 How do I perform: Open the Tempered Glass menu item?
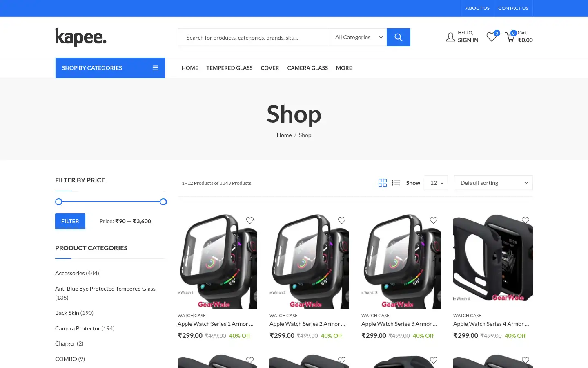coord(229,68)
